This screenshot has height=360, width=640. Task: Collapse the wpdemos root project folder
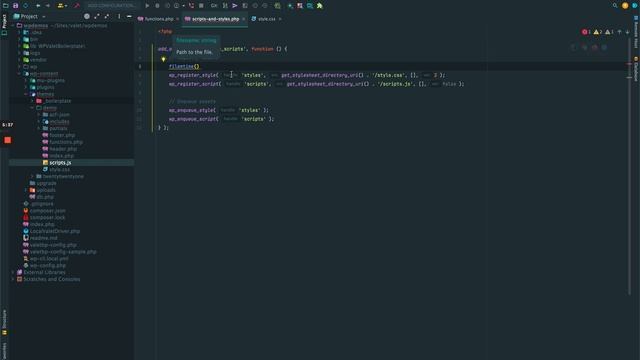[13, 25]
